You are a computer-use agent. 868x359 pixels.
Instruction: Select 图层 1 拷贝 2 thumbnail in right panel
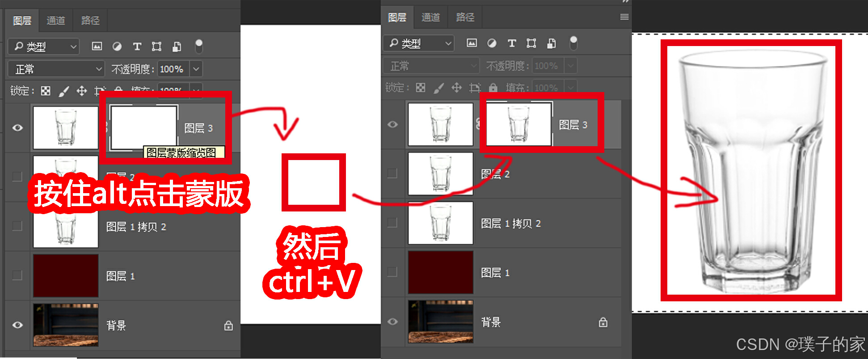click(x=441, y=223)
